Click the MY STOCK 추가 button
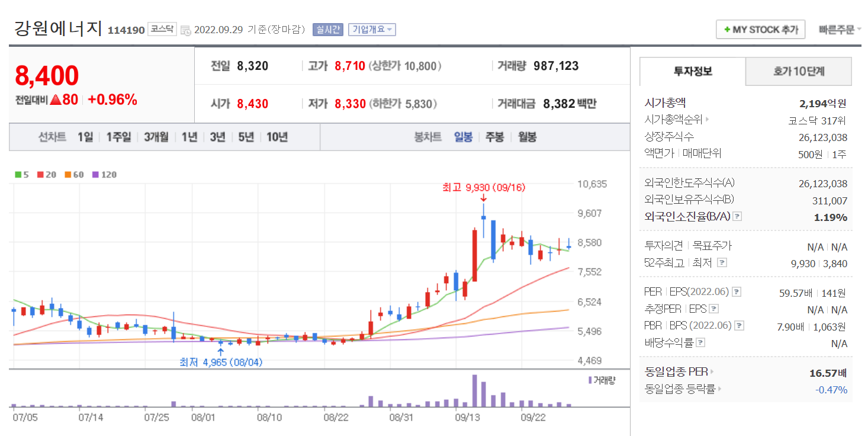The image size is (868, 436). pyautogui.click(x=761, y=30)
